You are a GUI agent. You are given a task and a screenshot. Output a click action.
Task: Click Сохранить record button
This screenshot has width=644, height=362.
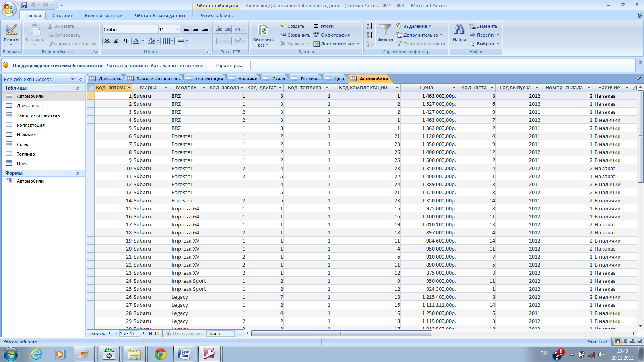click(295, 35)
